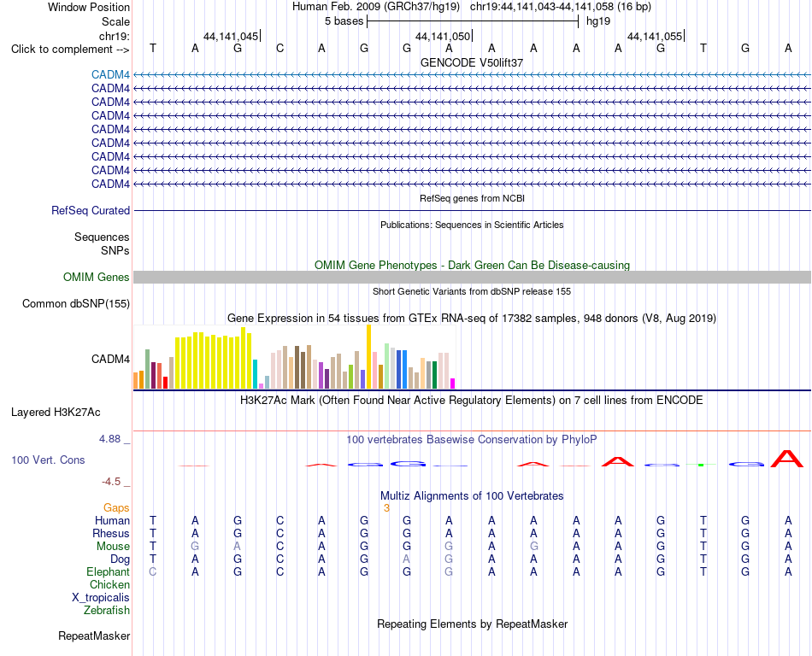
Task: Open RefSeq genes from NCBI track title
Action: [472, 198]
